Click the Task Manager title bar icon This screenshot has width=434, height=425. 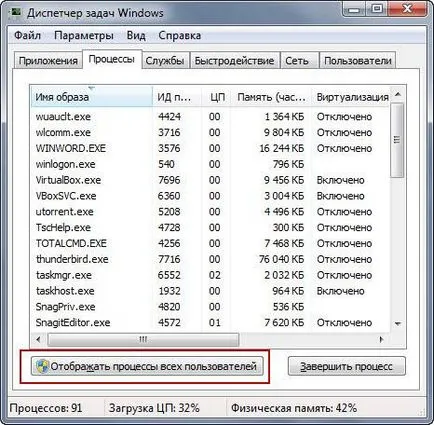(16, 12)
